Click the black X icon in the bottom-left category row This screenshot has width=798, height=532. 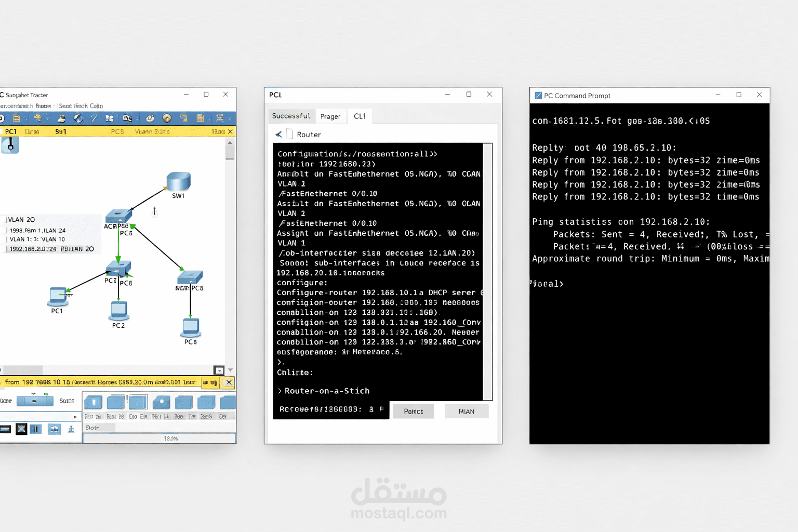click(x=21, y=429)
